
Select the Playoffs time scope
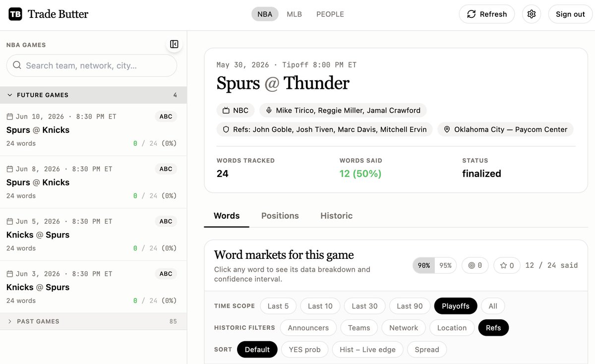click(x=456, y=306)
